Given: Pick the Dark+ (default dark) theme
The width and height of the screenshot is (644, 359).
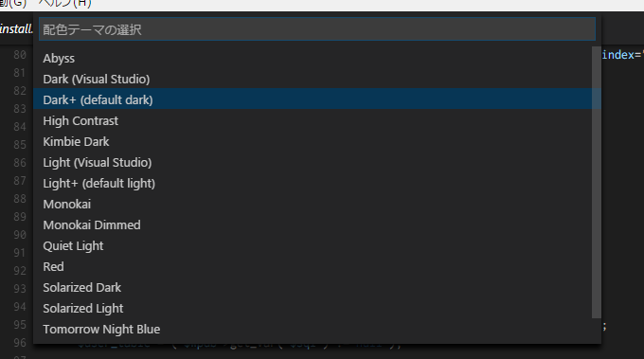Looking at the screenshot, I should [316, 99].
